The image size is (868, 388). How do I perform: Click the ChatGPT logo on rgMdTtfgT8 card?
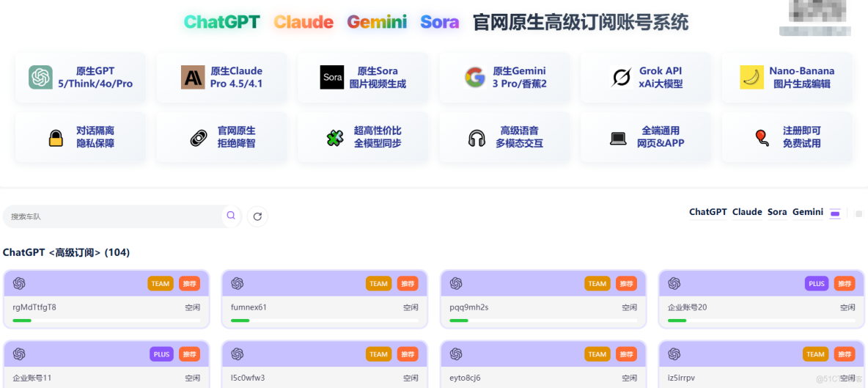[19, 283]
